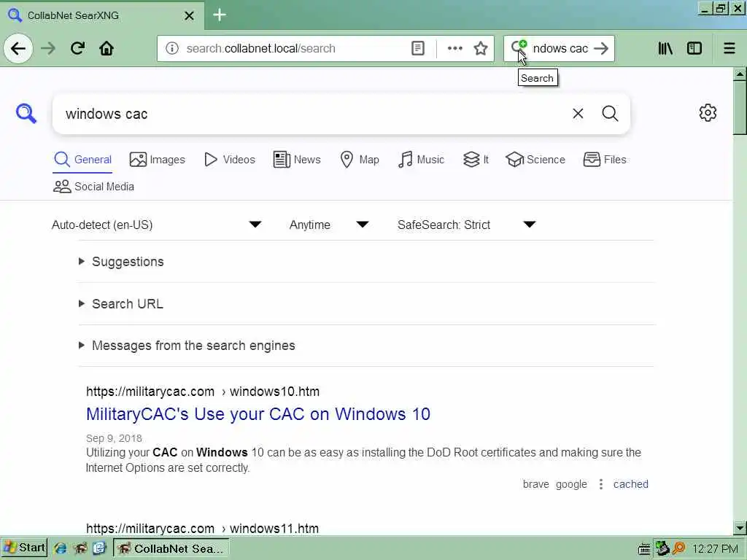Open the militarycac.com windows11.htm URL
This screenshot has height=560, width=747.
[x=203, y=528]
